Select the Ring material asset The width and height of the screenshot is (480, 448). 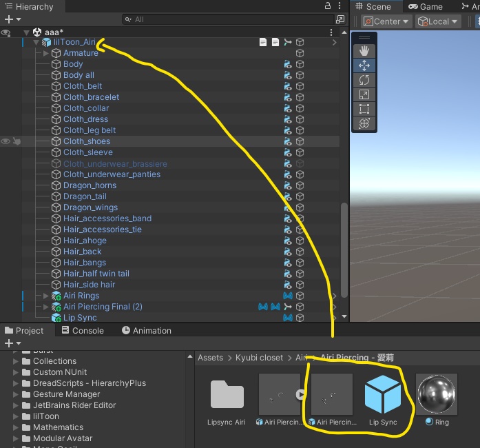tap(437, 394)
